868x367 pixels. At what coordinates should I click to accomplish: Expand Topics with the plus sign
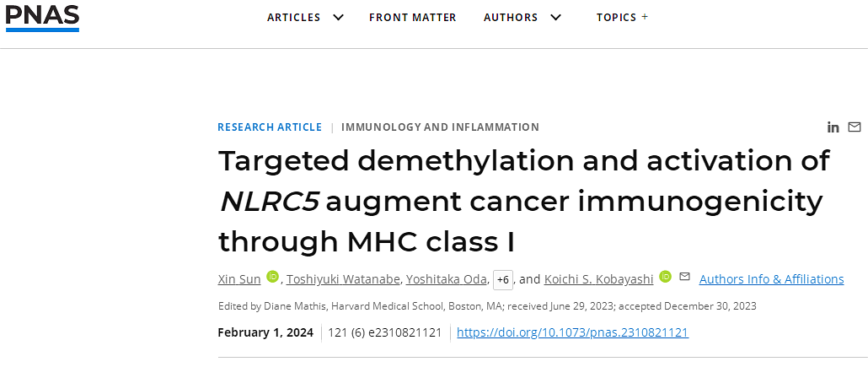click(x=645, y=17)
